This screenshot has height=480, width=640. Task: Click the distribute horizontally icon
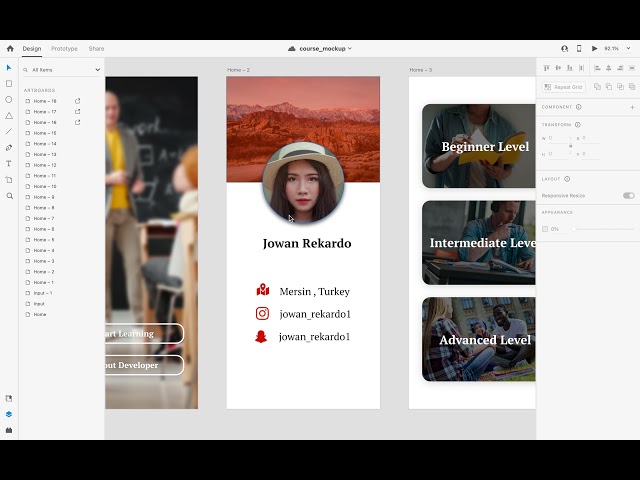[582, 68]
